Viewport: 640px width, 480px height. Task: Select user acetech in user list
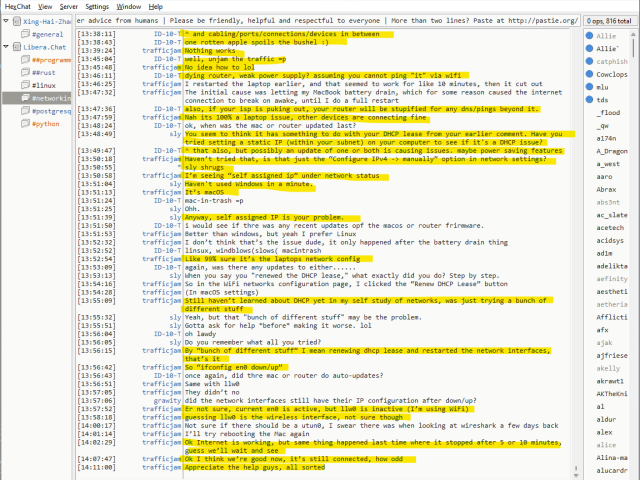tap(610, 228)
